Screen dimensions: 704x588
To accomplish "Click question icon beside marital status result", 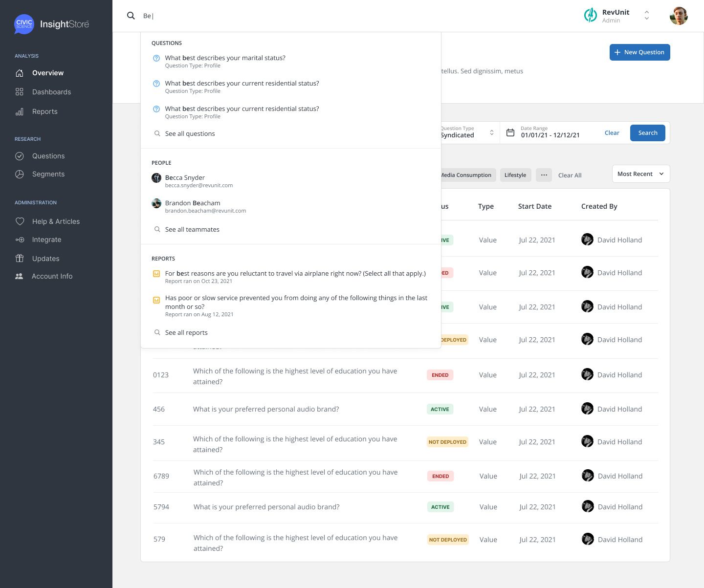I will coord(156,58).
